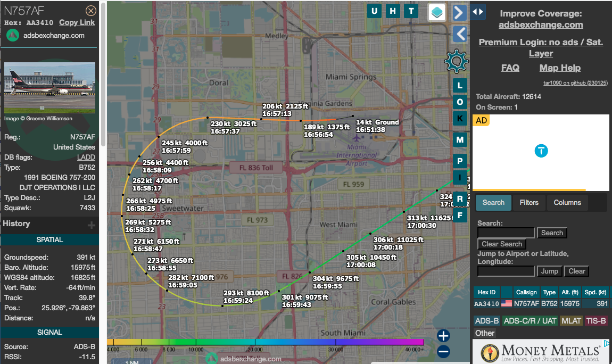Open the Map Help link
This screenshot has height=364, width=612.
560,68
